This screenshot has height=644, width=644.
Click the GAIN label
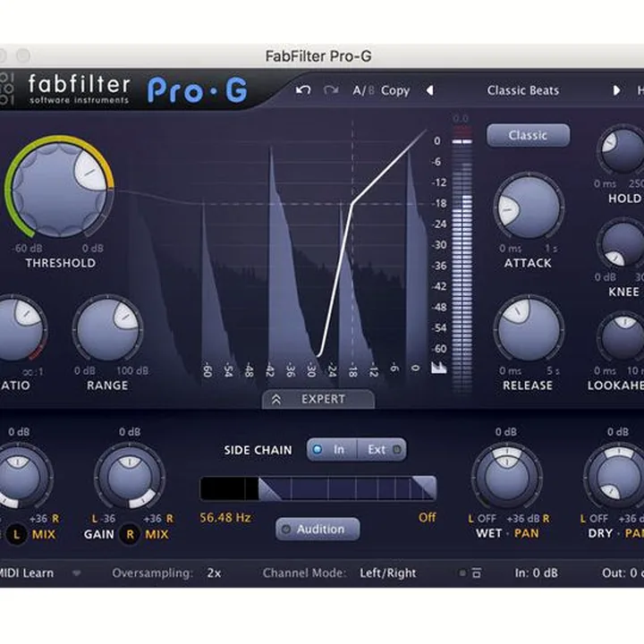pos(98,534)
